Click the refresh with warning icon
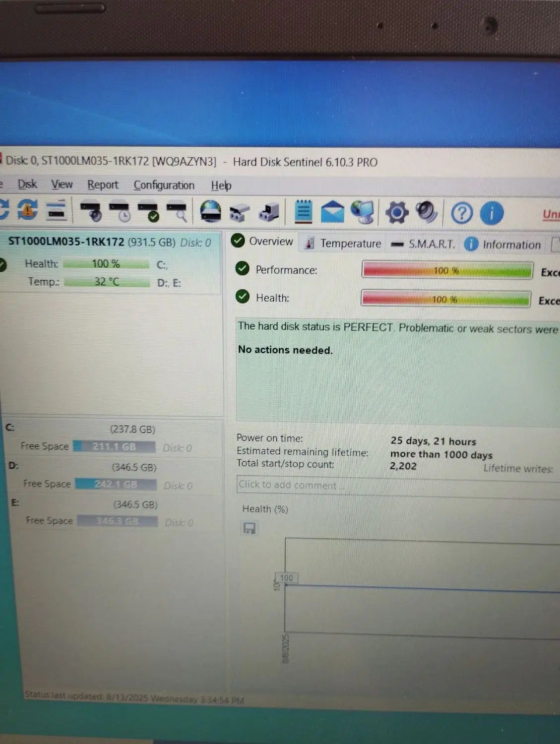Screen dimensions: 560x744 [x=28, y=210]
